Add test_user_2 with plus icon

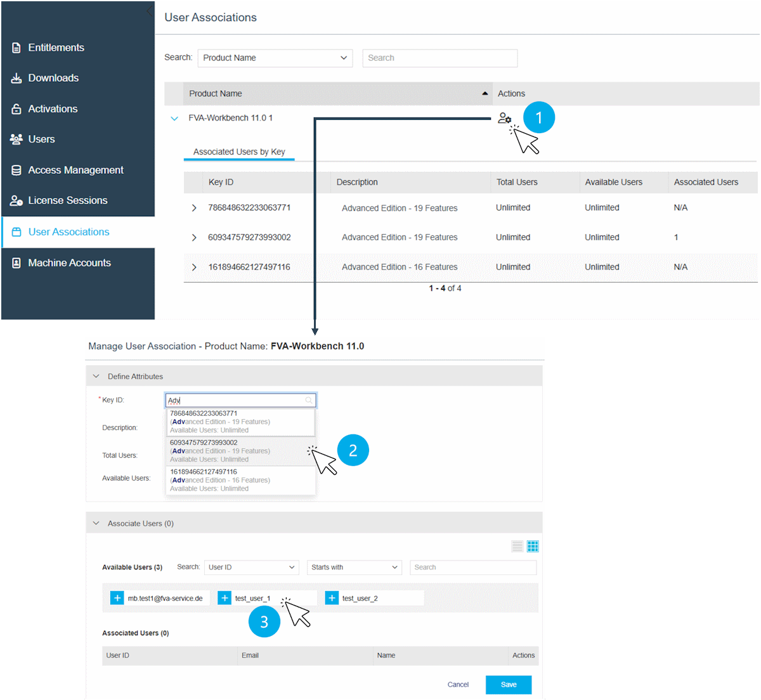tap(332, 598)
